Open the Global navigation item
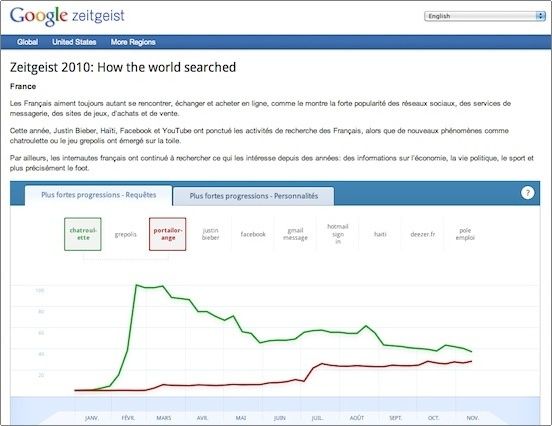The height and width of the screenshot is (426, 552). pyautogui.click(x=27, y=42)
